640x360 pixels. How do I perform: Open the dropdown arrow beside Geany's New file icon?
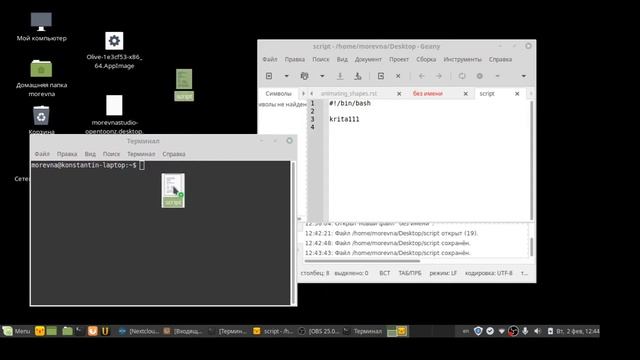pos(287,76)
